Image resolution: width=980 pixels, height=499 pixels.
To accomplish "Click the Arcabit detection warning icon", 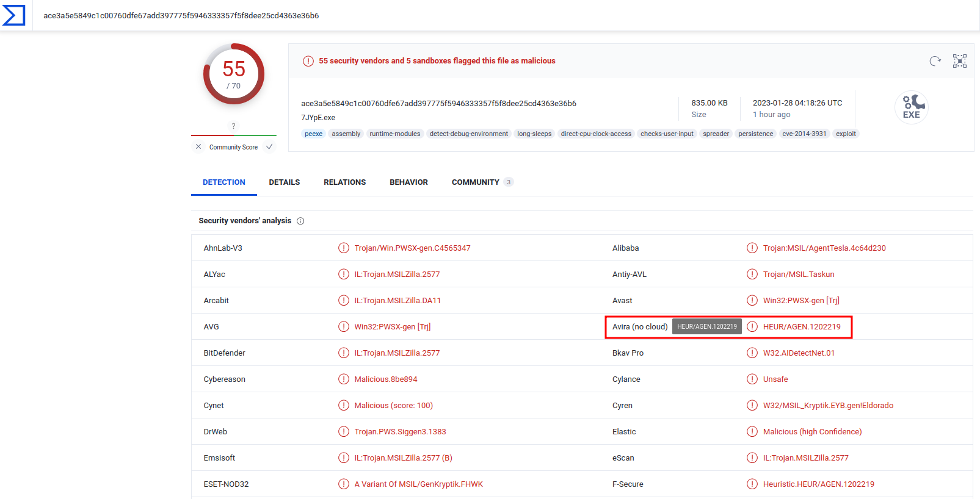I will pyautogui.click(x=344, y=300).
